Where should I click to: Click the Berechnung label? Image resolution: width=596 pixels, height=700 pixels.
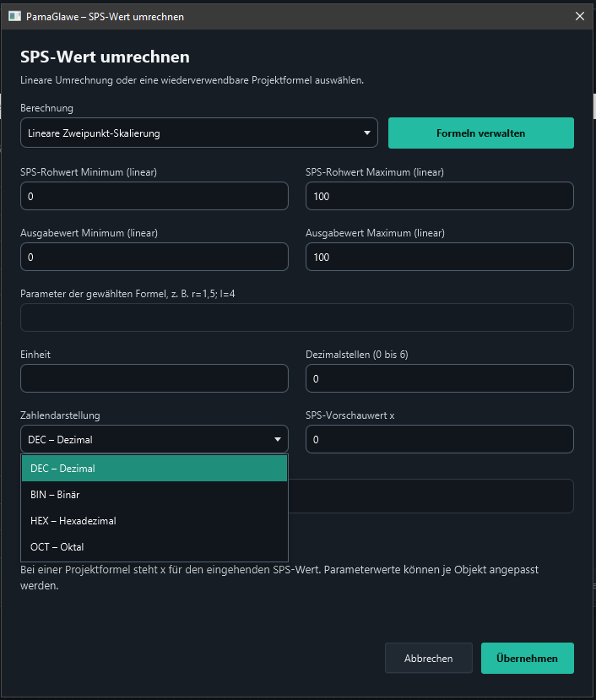coord(47,108)
